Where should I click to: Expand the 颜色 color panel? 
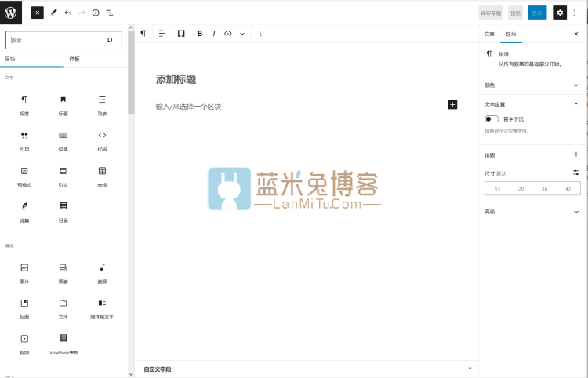pos(532,85)
